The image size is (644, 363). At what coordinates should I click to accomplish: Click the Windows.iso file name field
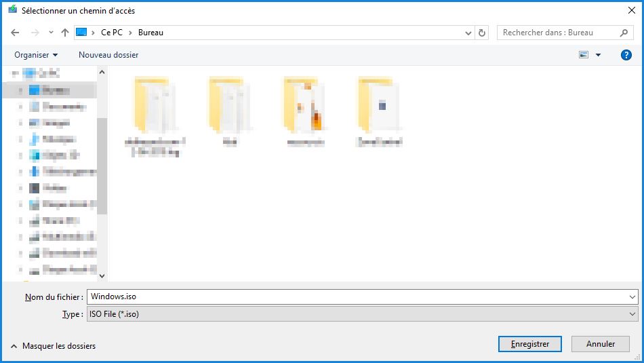pyautogui.click(x=353, y=297)
